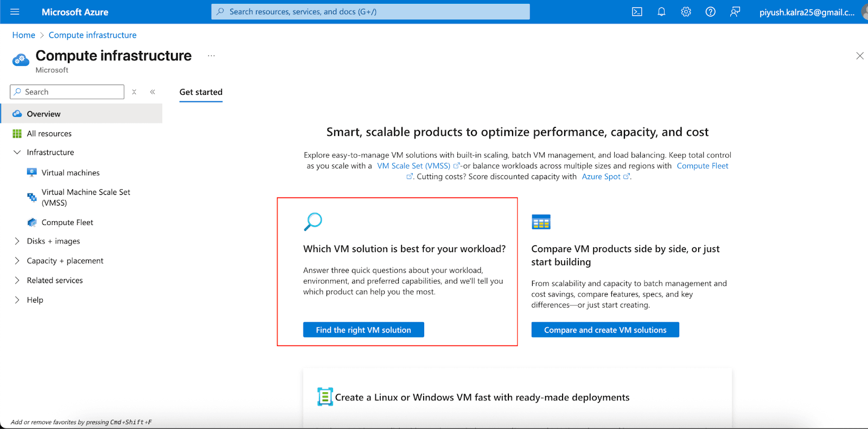Click the 'Create a Linux or Windows VM fast' heading
This screenshot has width=868, height=429.
(x=482, y=398)
